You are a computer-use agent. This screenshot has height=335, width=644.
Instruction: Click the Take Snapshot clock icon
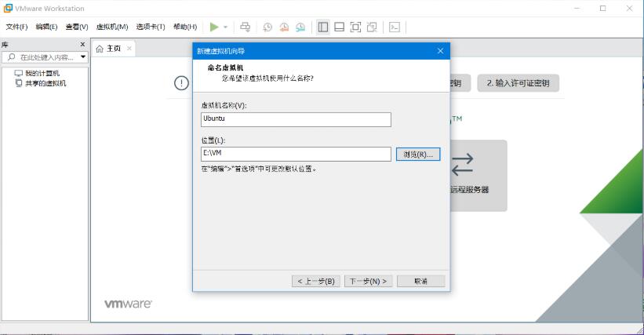point(267,27)
